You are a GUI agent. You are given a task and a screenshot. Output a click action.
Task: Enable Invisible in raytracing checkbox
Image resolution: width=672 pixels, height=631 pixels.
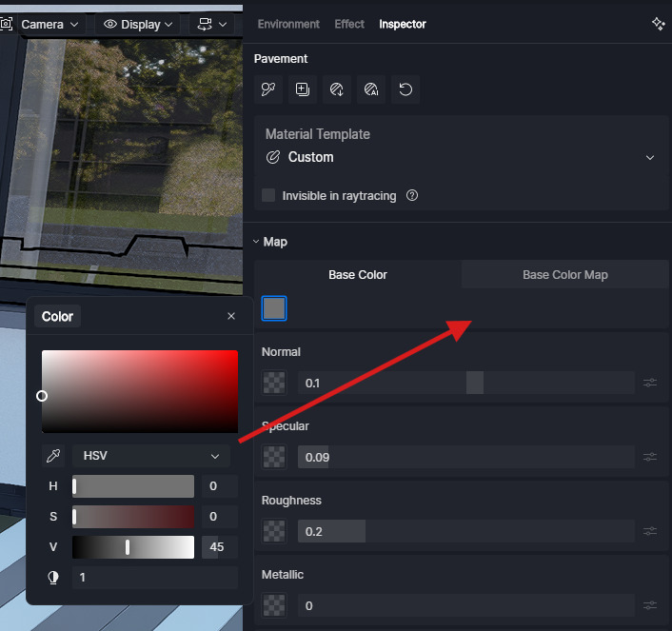coord(269,195)
